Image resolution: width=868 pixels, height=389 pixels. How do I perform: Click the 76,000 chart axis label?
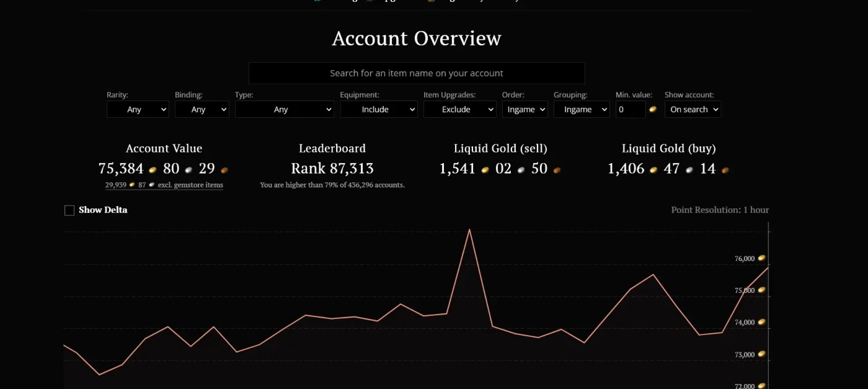745,259
